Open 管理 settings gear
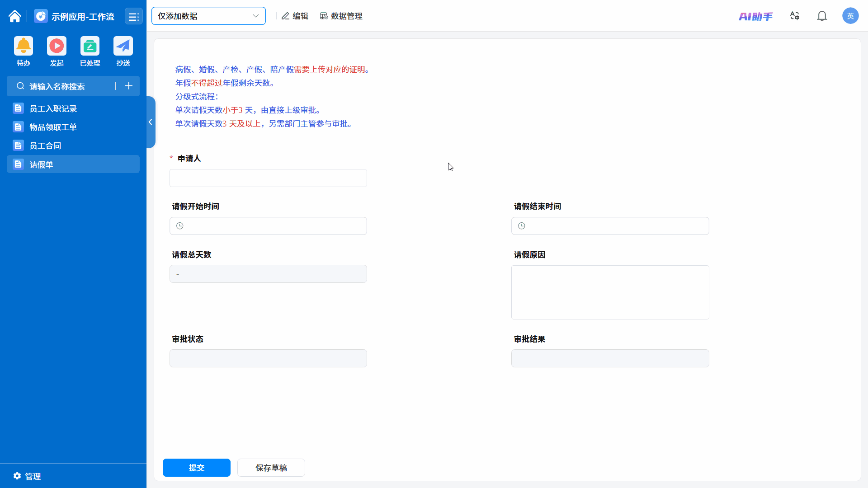The image size is (868, 488). click(17, 476)
